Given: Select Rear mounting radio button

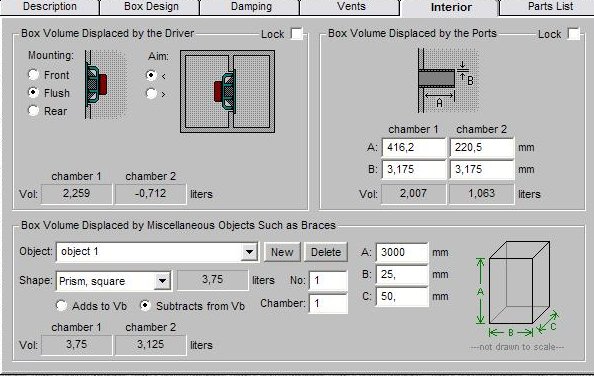Looking at the screenshot, I should [x=33, y=111].
